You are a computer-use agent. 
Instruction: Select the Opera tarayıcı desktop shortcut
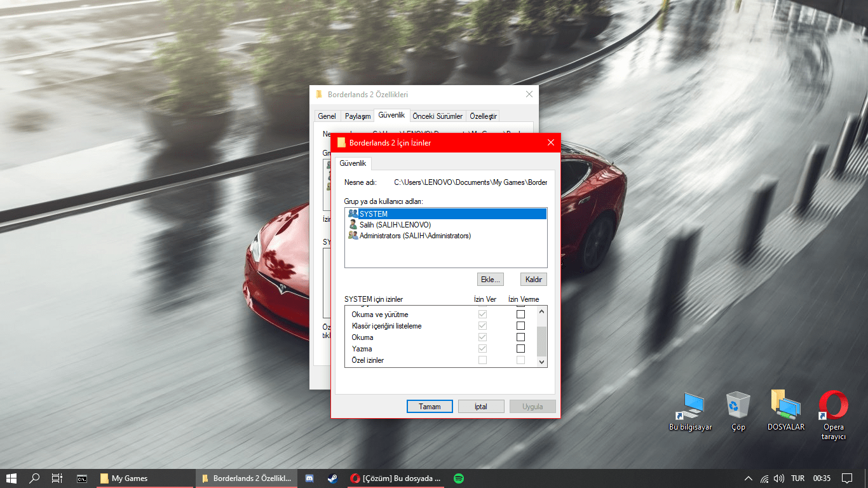pyautogui.click(x=833, y=415)
